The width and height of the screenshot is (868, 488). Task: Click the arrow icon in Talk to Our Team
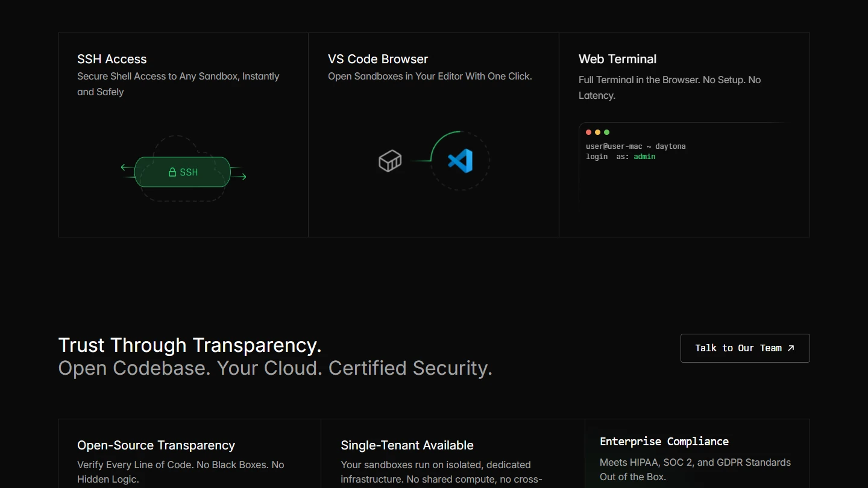point(791,348)
